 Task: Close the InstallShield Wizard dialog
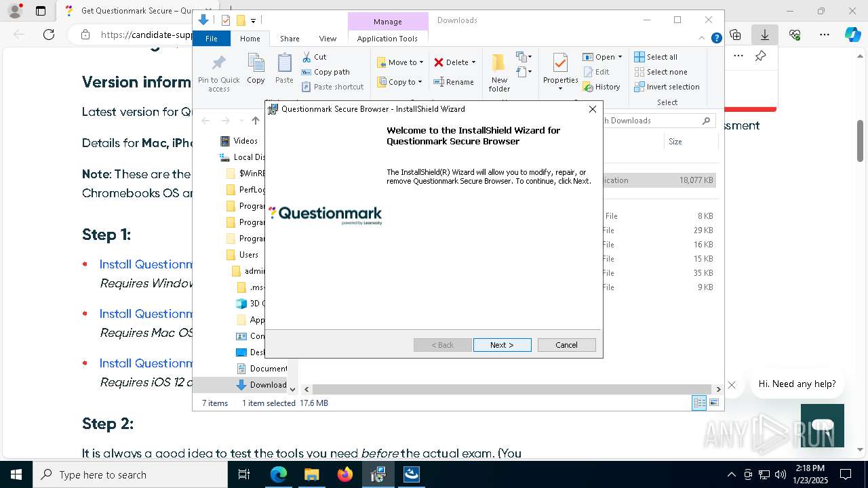pos(592,109)
